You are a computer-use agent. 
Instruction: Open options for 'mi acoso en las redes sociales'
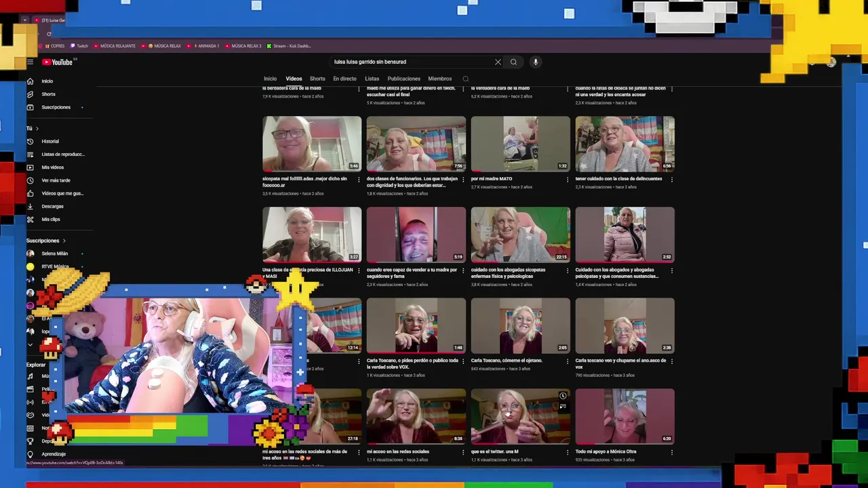[x=463, y=452]
